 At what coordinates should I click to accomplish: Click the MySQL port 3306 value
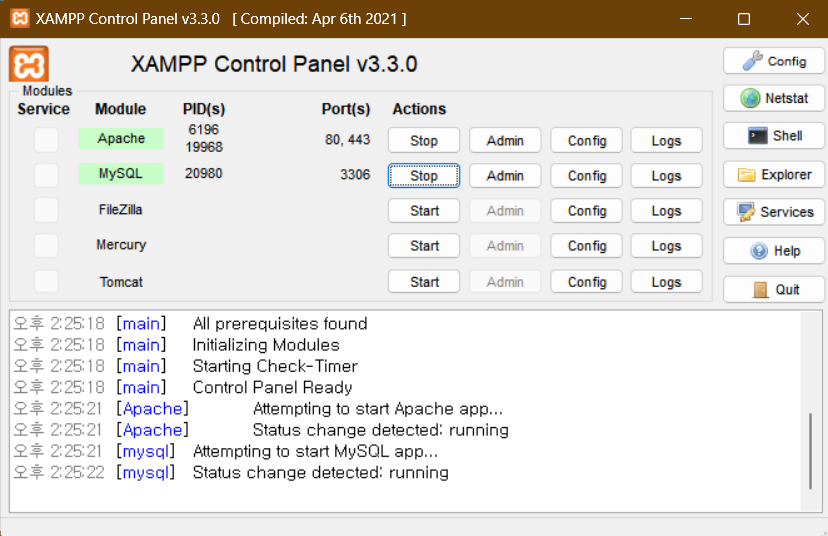click(x=355, y=174)
